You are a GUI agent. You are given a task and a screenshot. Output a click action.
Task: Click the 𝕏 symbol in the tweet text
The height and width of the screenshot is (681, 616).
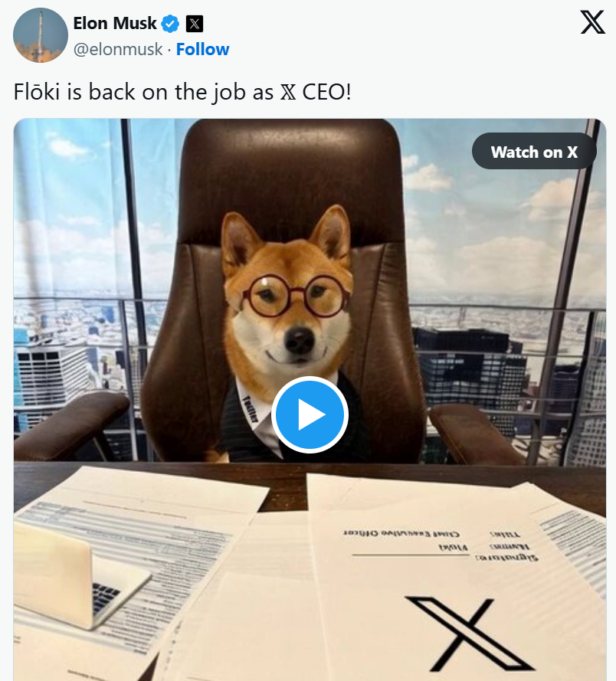click(x=283, y=91)
